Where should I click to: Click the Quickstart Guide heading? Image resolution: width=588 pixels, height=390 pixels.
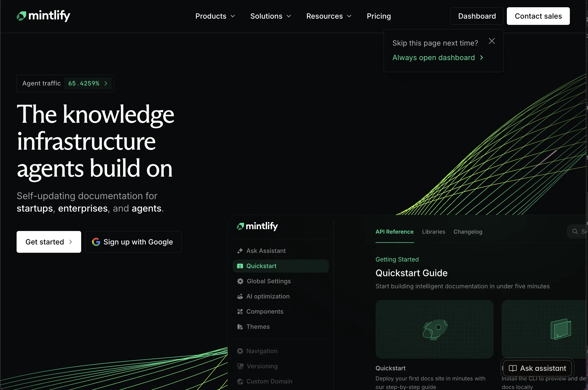click(411, 273)
